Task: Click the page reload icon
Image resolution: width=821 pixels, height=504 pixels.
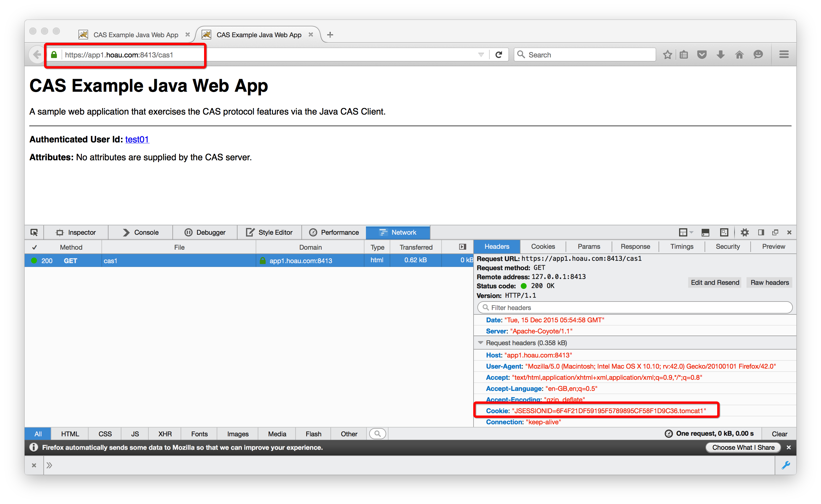Action: tap(498, 55)
